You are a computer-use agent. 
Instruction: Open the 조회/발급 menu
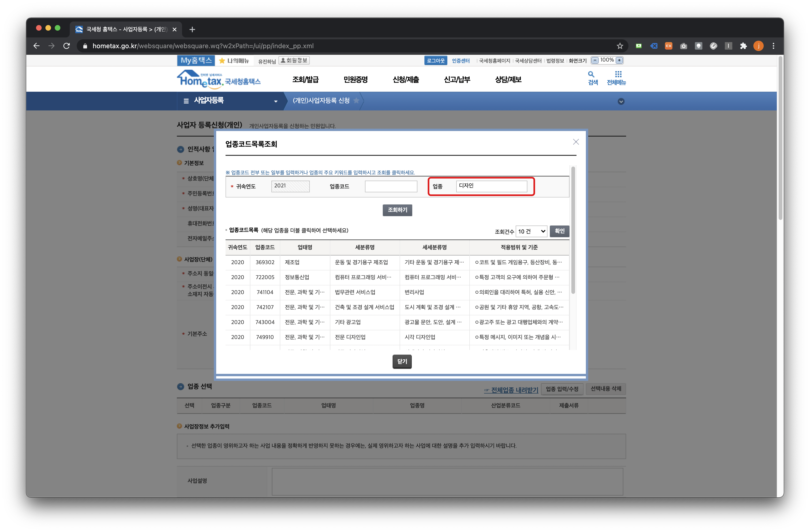[305, 80]
